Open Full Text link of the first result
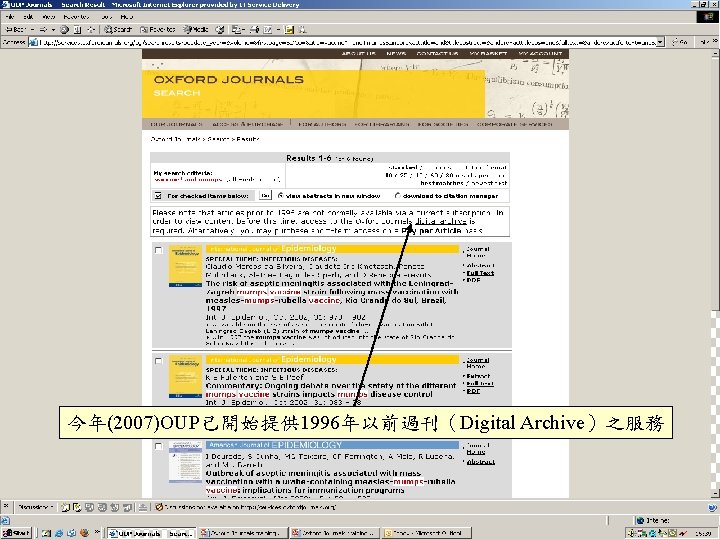 pyautogui.click(x=480, y=273)
